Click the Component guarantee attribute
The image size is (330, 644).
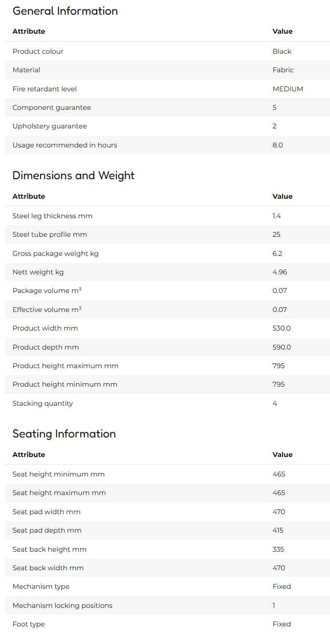point(51,107)
